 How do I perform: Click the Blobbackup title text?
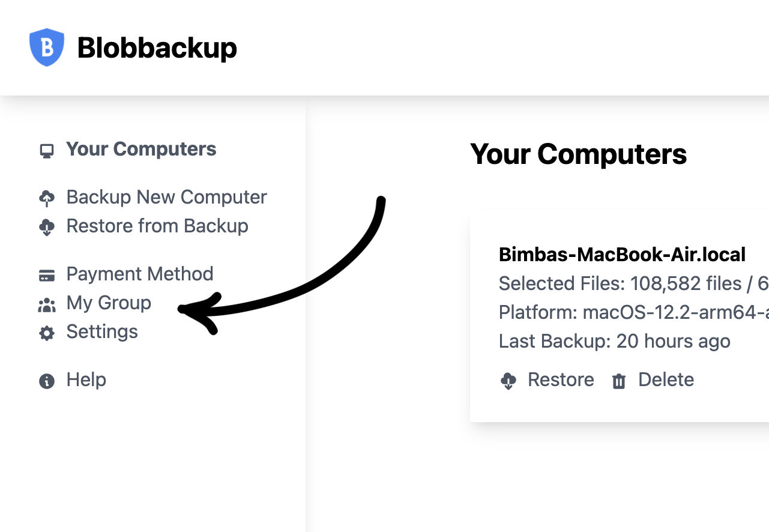coord(157,47)
